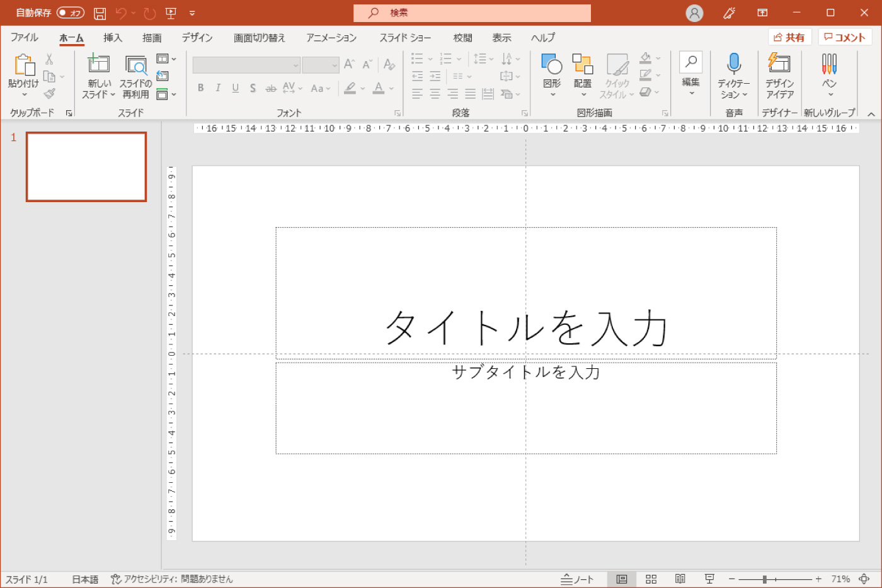The image size is (882, 588).
Task: Toggle Italic formatting
Action: pos(218,88)
